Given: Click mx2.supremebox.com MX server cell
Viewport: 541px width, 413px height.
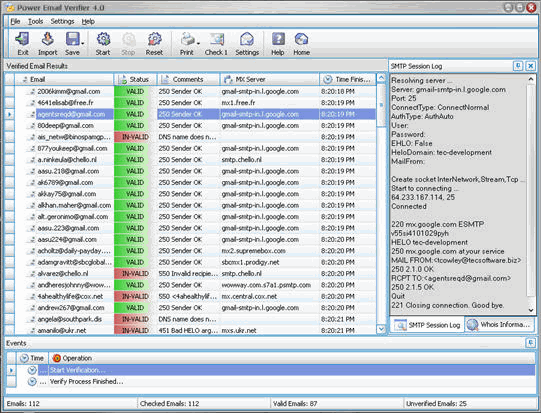Looking at the screenshot, I should point(269,251).
